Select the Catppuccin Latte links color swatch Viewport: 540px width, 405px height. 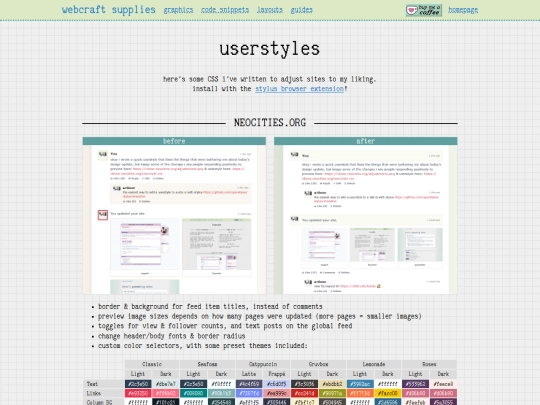(249, 393)
